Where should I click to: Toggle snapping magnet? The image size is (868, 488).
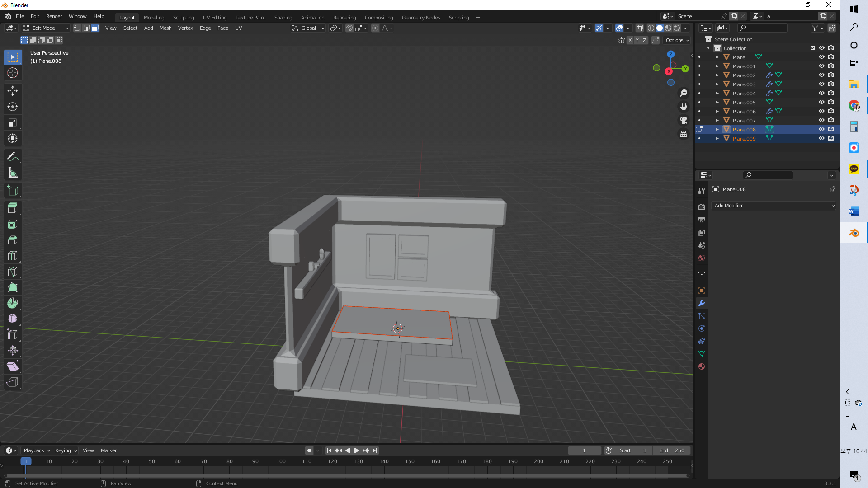click(349, 28)
